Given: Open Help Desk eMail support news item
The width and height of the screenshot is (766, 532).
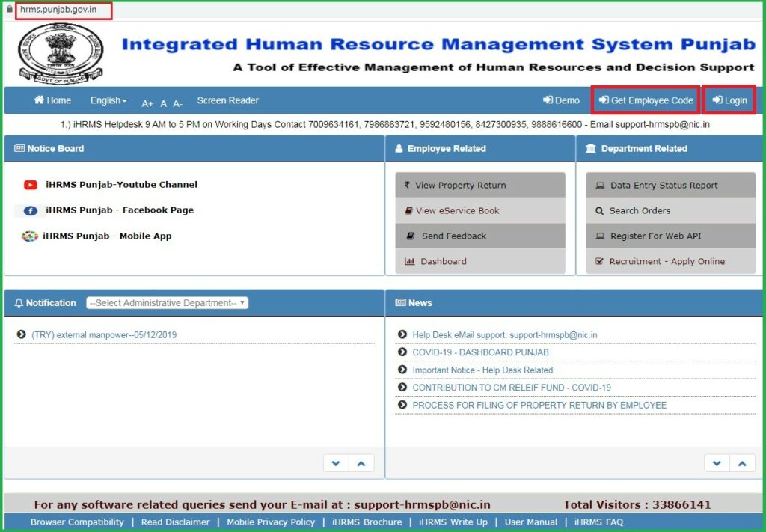Looking at the screenshot, I should [505, 334].
